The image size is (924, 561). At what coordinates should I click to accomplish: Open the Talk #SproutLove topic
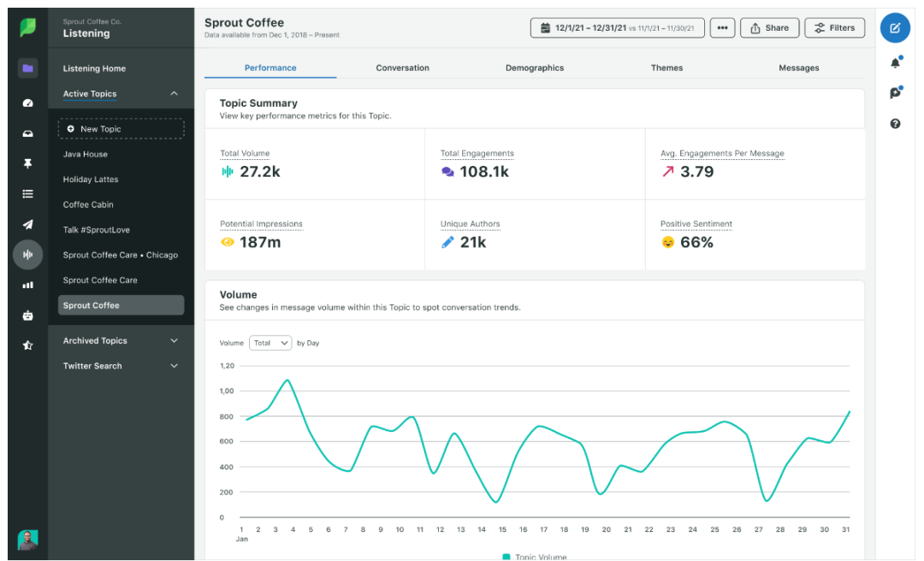click(x=97, y=230)
